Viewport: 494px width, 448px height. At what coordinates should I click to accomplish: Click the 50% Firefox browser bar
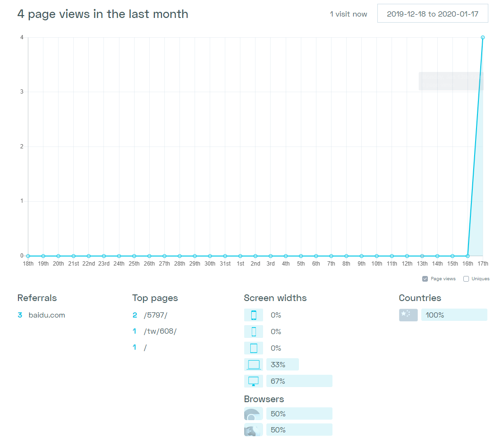[x=299, y=430]
